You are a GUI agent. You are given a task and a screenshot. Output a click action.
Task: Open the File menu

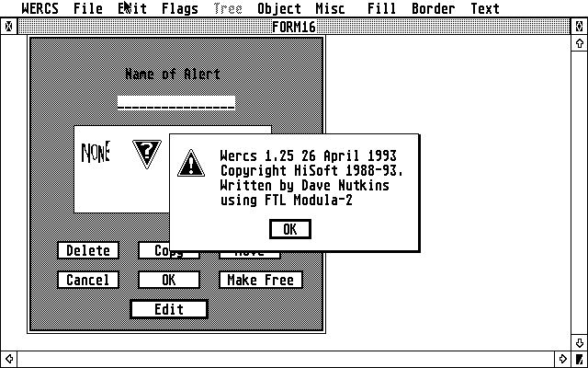[88, 8]
